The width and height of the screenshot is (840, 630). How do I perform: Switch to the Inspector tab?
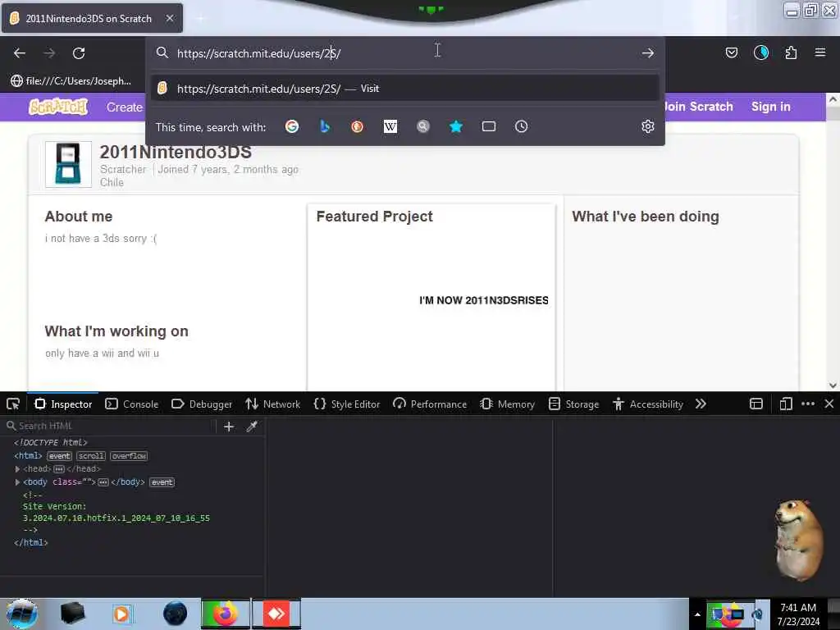(63, 404)
